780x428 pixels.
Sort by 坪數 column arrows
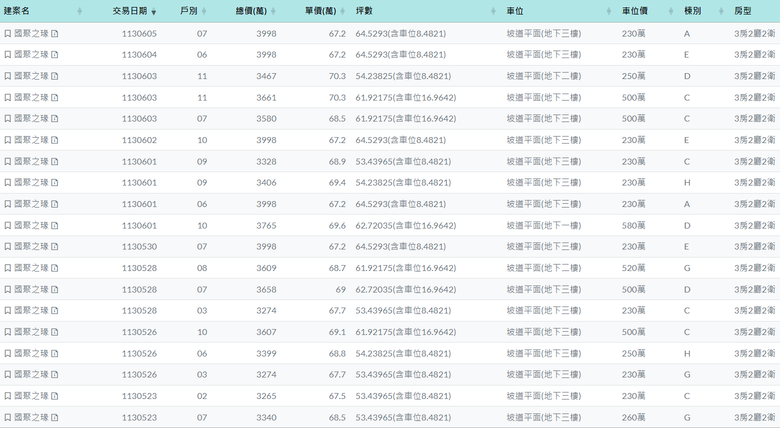[x=493, y=11]
